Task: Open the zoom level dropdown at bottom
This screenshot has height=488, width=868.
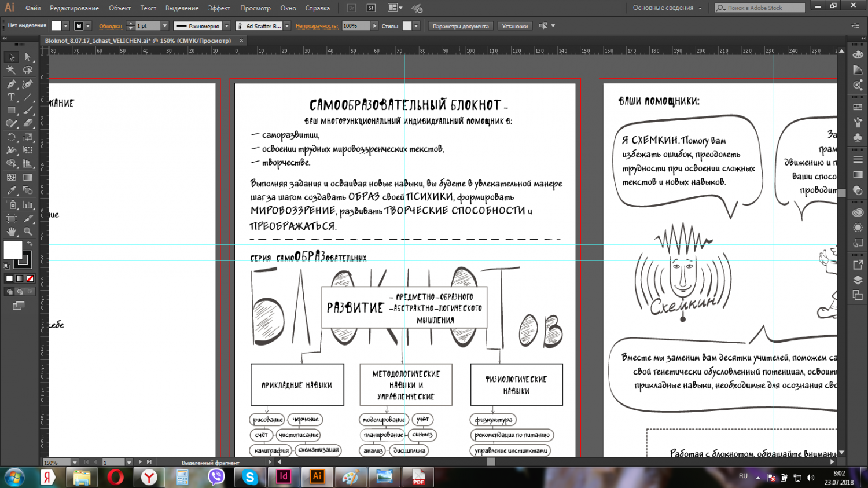Action: coord(75,463)
